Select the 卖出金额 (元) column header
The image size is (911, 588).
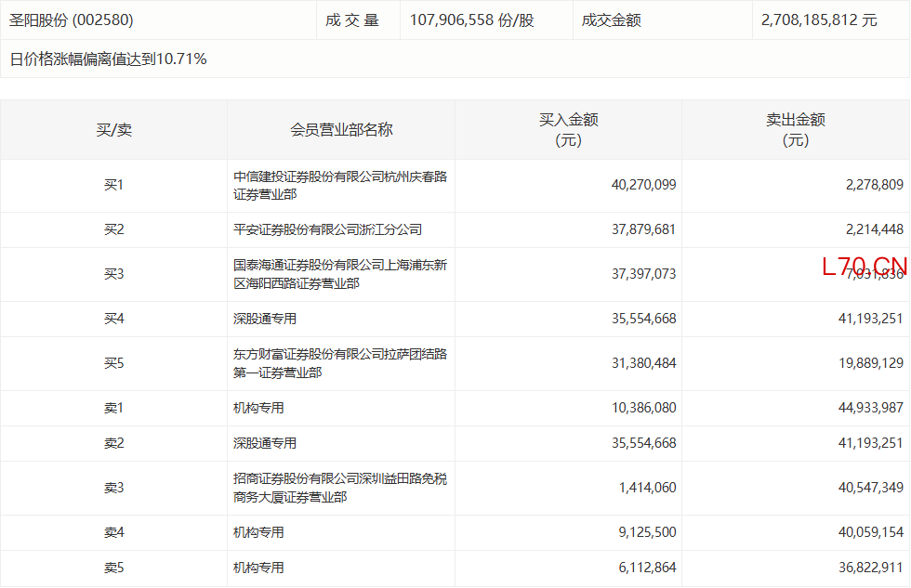[795, 130]
